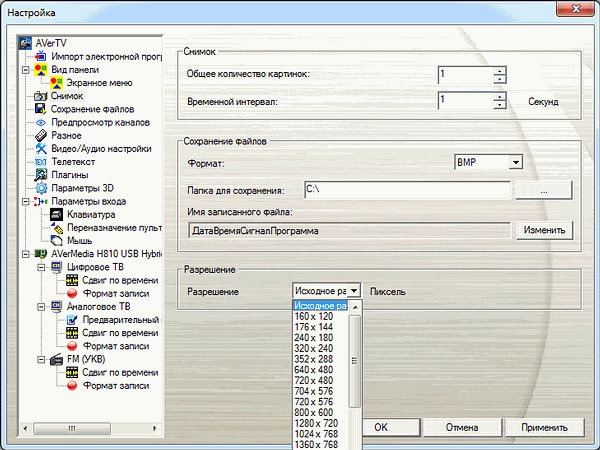The width and height of the screenshot is (600, 450).
Task: Click the AVerMedia H810 device card icon
Action: click(41, 254)
